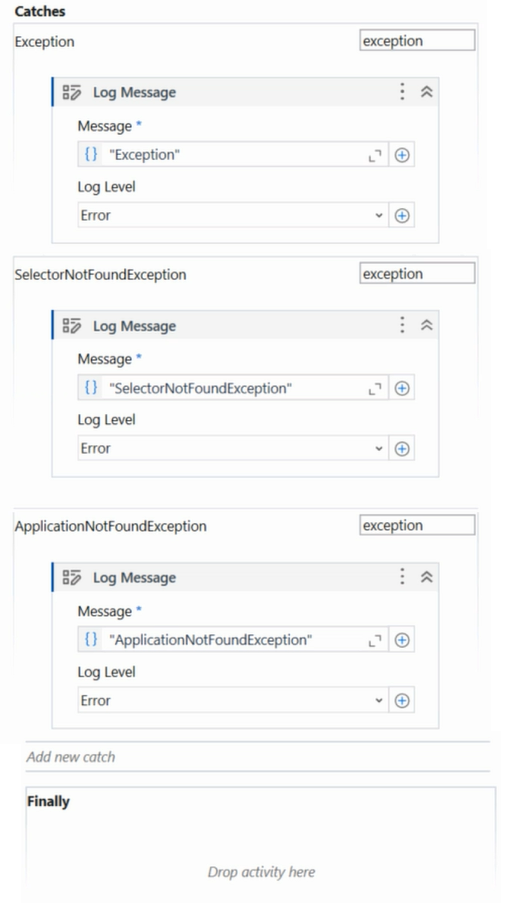Open Log Level dropdown in Exception catch
The width and height of the screenshot is (505, 903).
coord(233,215)
